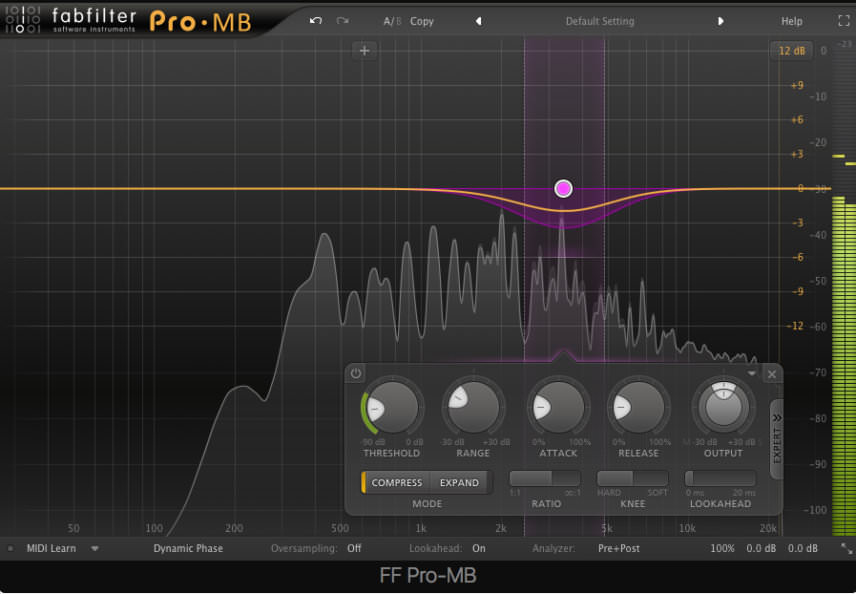Click the Threshold knob

(392, 407)
